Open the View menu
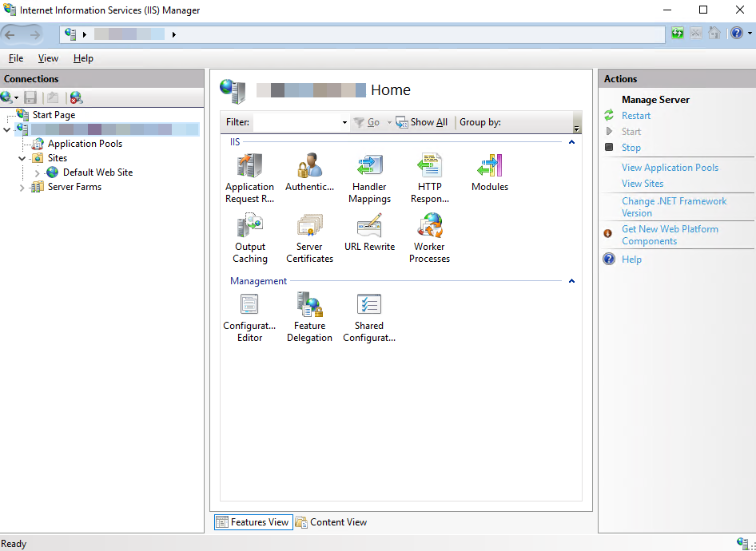This screenshot has width=756, height=551. pos(48,57)
